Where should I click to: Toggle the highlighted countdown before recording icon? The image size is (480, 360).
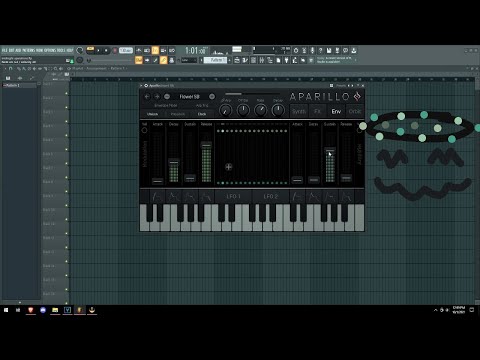(x=155, y=50)
